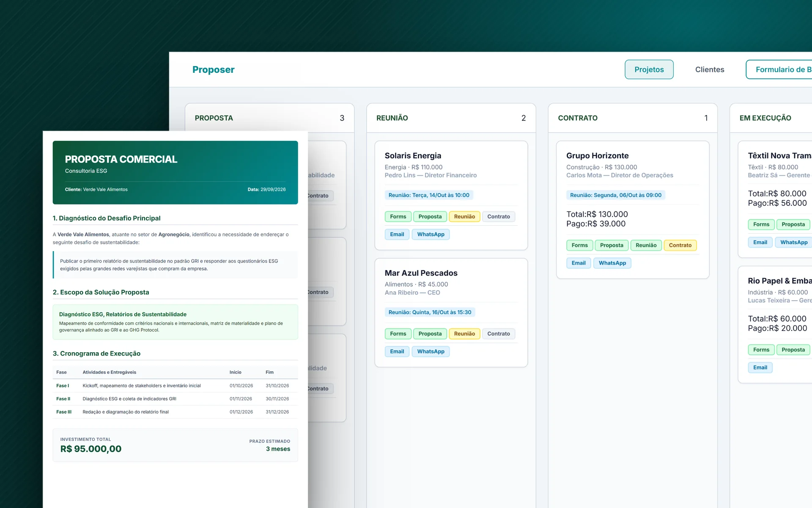The height and width of the screenshot is (508, 812).
Task: Click Forms tag on Têxtil Nova Trama card
Action: tap(761, 224)
